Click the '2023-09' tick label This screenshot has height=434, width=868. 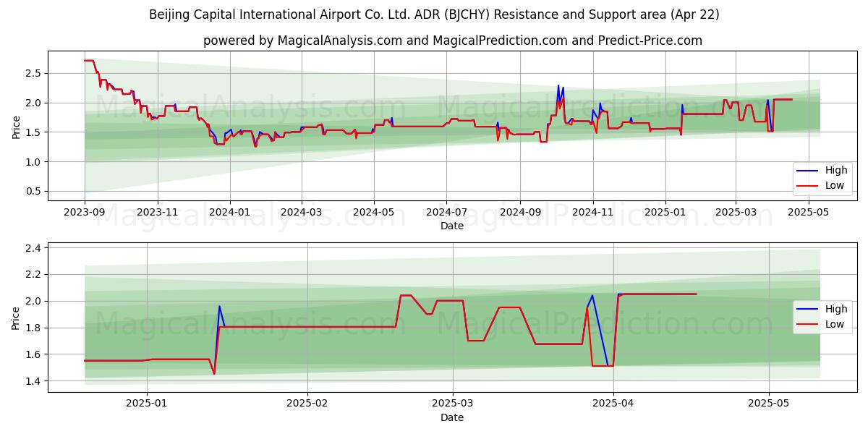(x=85, y=213)
